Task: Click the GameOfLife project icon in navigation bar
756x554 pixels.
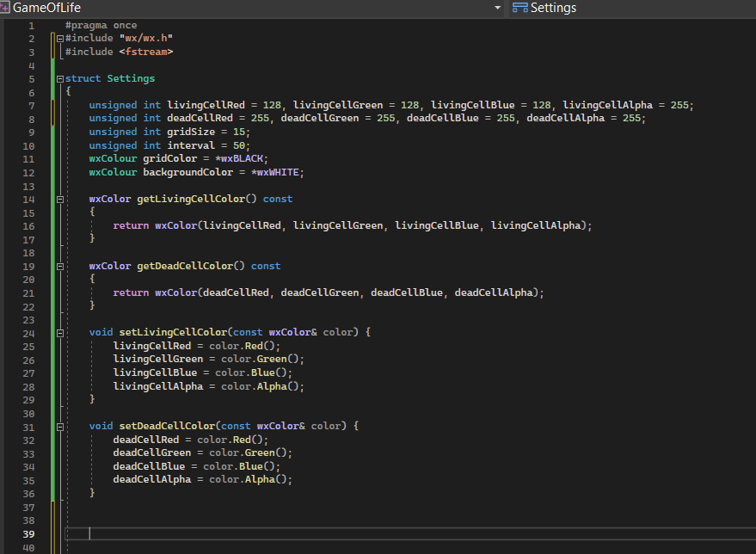Action: pyautogui.click(x=6, y=8)
